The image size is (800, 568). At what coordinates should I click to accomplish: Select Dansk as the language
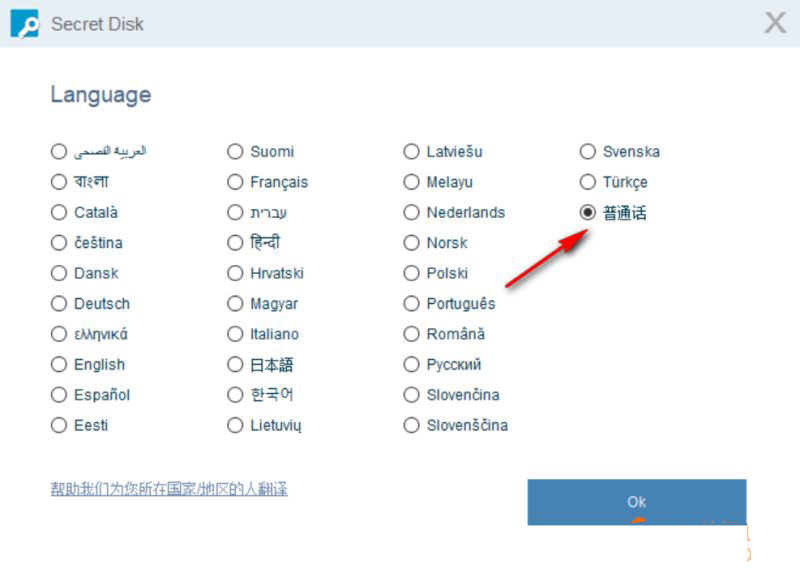pos(59,273)
